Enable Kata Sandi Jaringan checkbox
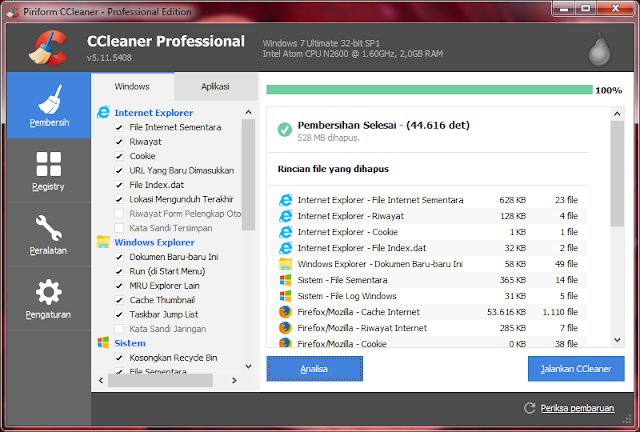 point(119,329)
